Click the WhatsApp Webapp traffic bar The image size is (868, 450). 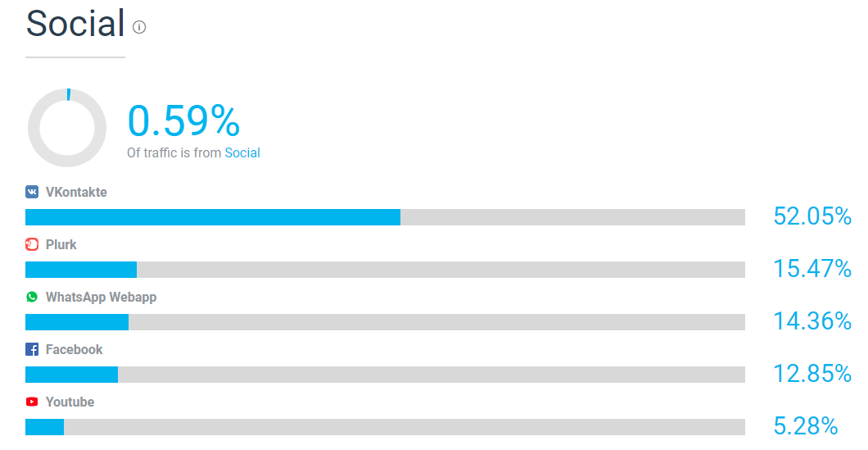(386, 322)
